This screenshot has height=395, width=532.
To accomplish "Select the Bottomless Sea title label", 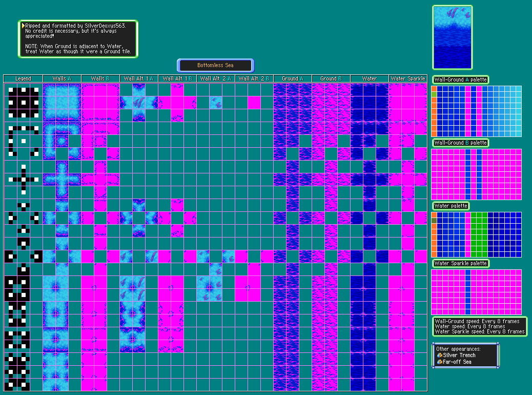I will click(x=215, y=65).
